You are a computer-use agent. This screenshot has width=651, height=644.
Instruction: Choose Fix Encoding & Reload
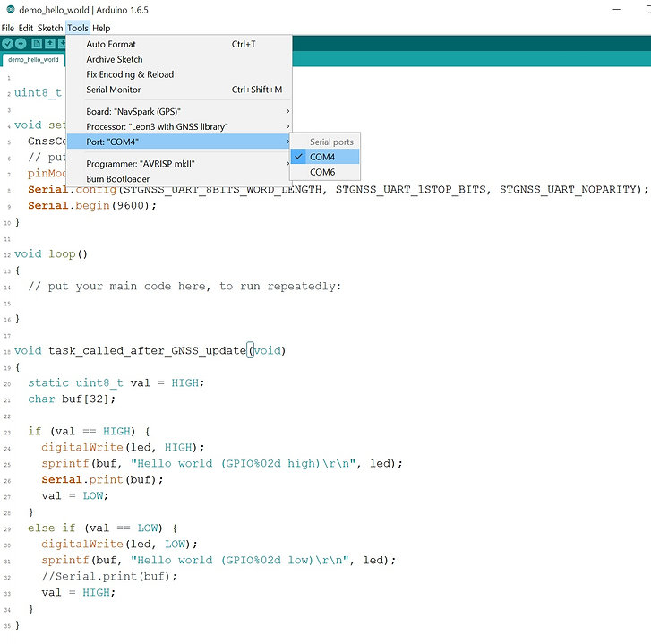[x=179, y=74]
